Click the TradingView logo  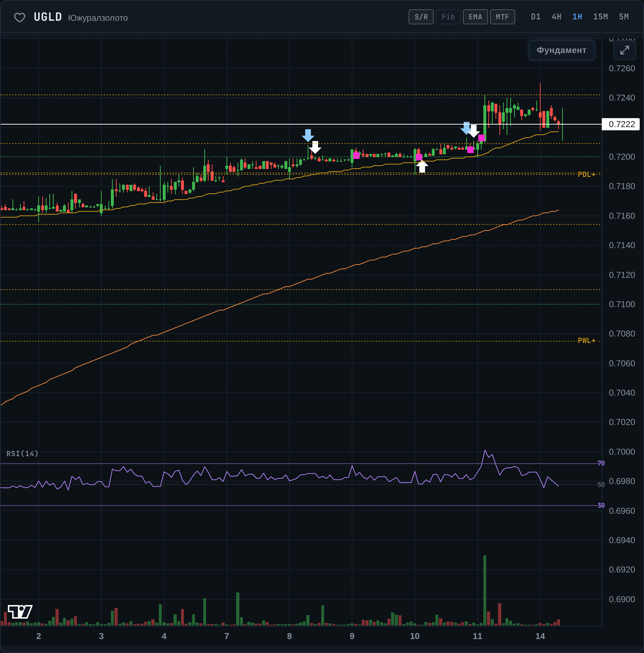(20, 612)
